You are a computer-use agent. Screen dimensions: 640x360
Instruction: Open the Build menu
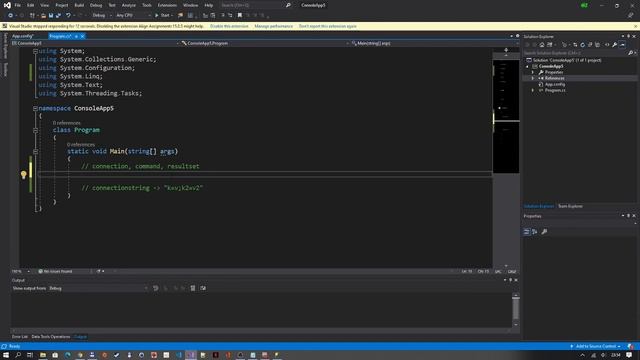pos(79,5)
